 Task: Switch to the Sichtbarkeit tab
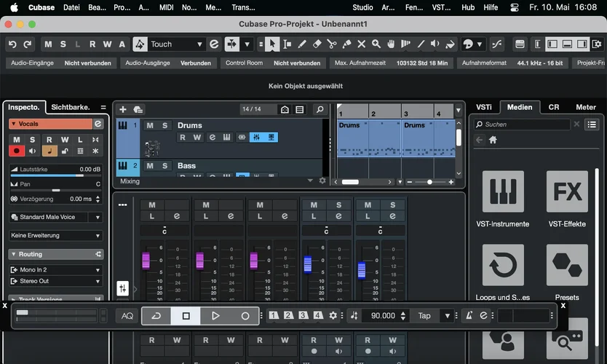click(x=71, y=107)
